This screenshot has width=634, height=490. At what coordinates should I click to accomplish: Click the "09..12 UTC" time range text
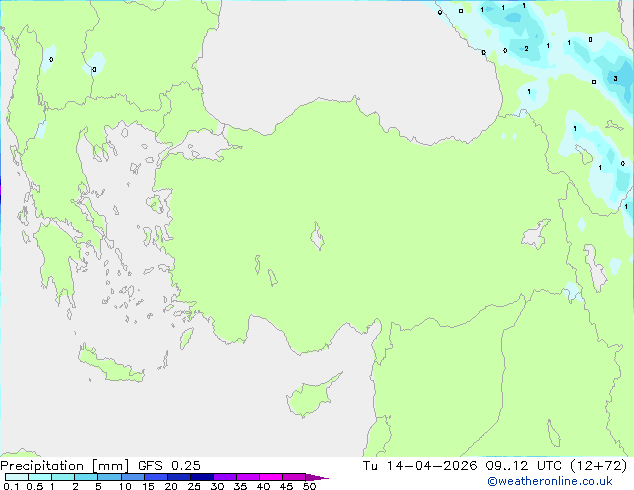tap(523, 466)
